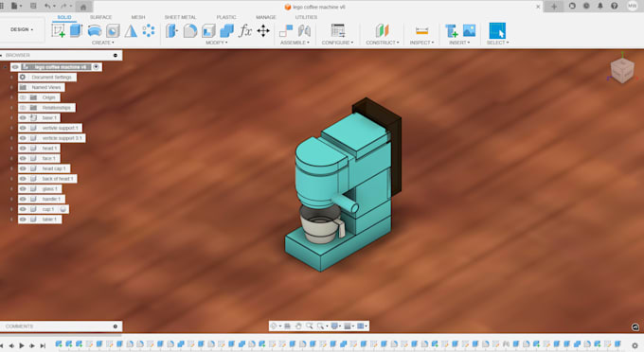Hide the back of head:1 component
The width and height of the screenshot is (644, 352).
(23, 179)
